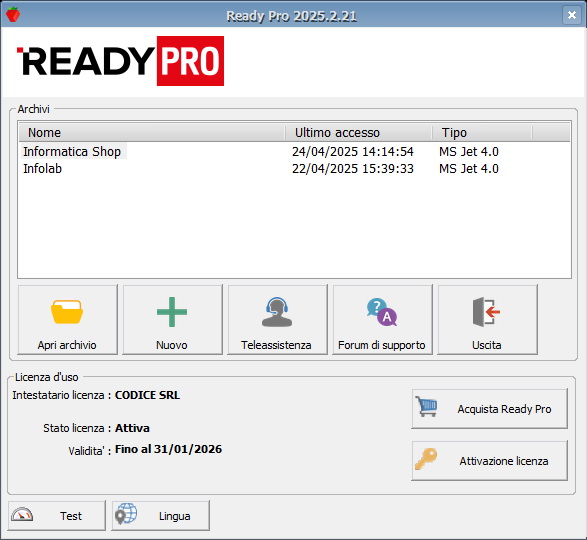The width and height of the screenshot is (587, 540).
Task: Exit the program via Uscita
Action: click(487, 319)
